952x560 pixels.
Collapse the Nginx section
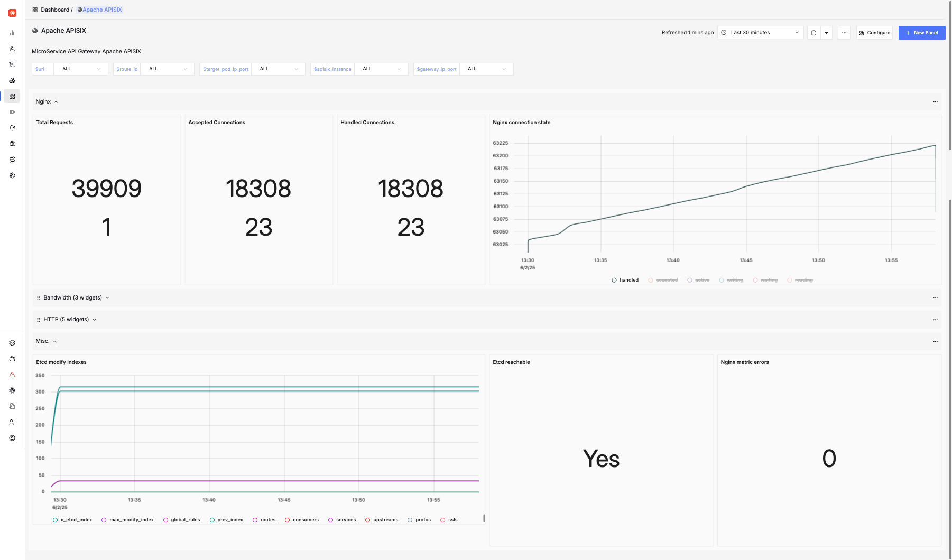pyautogui.click(x=56, y=101)
